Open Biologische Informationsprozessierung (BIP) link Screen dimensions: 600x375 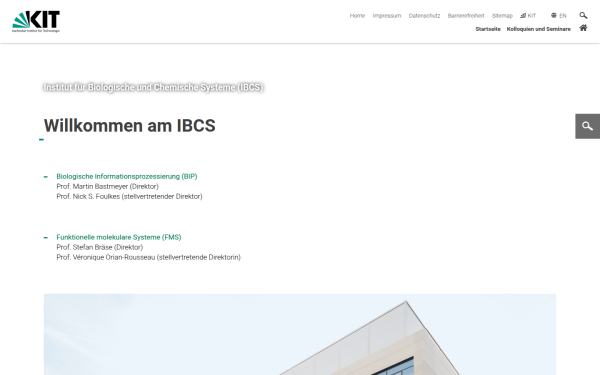tap(127, 176)
